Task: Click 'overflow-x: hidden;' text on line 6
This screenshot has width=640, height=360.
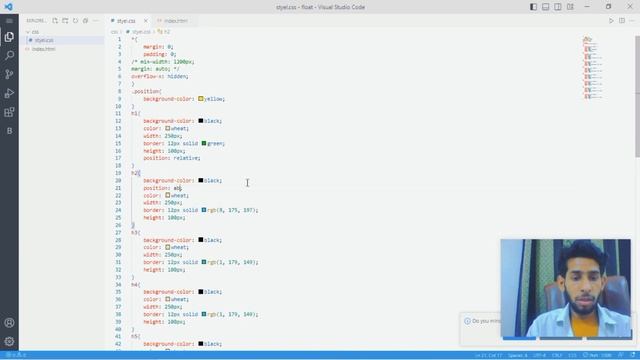Action: coord(160,76)
